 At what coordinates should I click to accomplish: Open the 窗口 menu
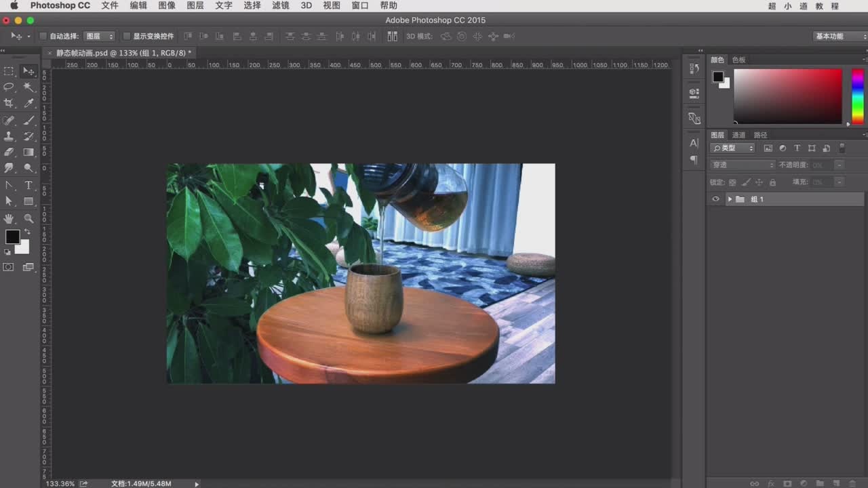tap(360, 5)
